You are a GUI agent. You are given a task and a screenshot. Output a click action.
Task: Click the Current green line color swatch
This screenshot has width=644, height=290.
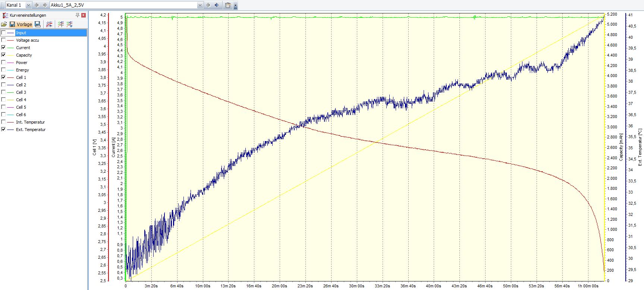click(x=10, y=48)
